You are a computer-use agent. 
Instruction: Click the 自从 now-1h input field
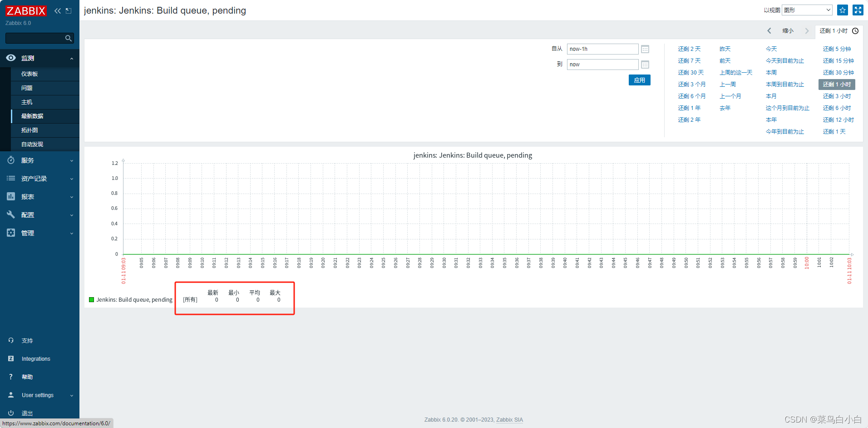(x=602, y=49)
